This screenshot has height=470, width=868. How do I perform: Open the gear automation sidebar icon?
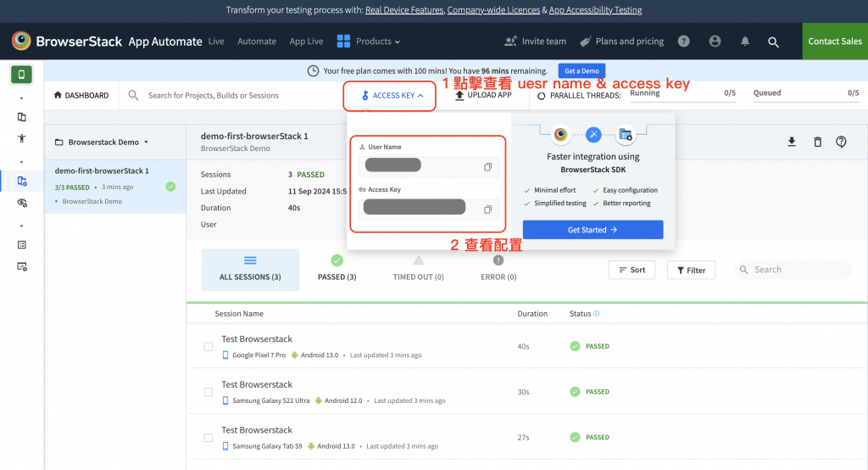(x=21, y=203)
